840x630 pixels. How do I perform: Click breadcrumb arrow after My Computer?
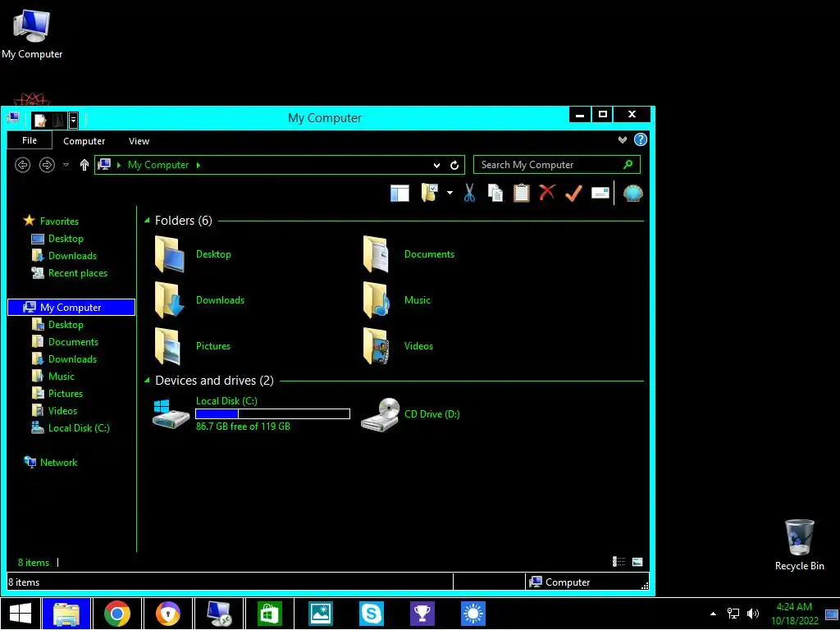pos(199,165)
